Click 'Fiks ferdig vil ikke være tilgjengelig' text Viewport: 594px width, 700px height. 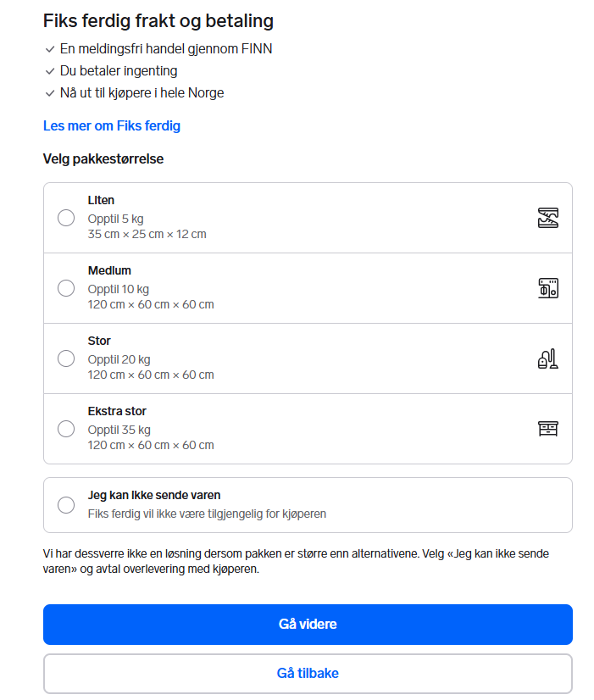pos(207,514)
